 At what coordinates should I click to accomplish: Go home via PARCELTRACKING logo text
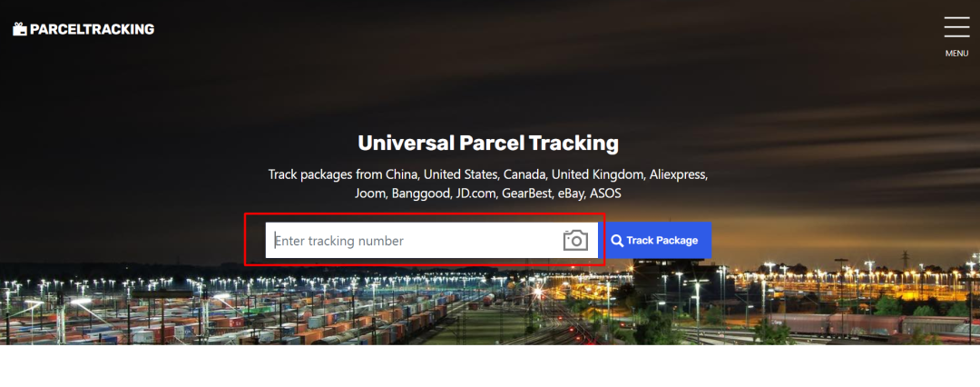pyautogui.click(x=92, y=29)
